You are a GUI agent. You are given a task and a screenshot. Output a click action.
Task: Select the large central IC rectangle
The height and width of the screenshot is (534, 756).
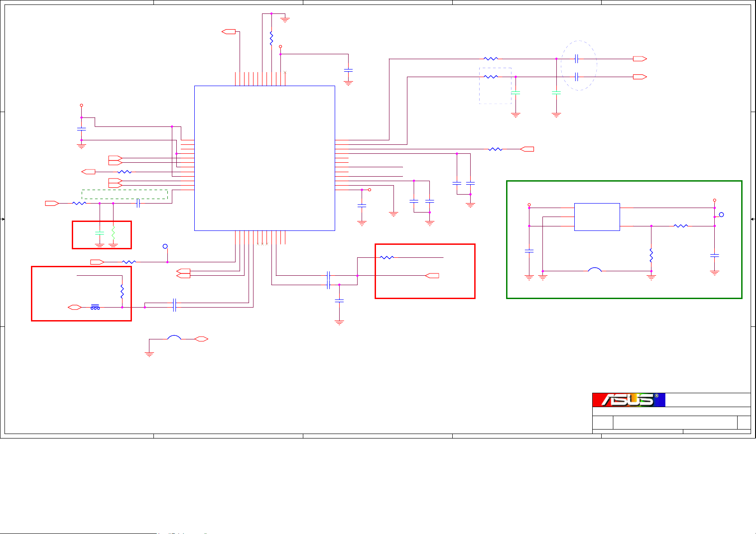tap(264, 158)
